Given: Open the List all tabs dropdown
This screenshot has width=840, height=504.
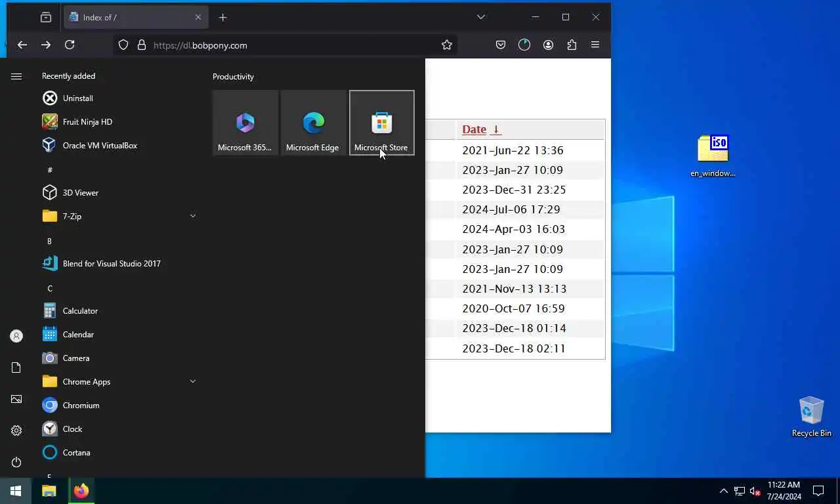Looking at the screenshot, I should click(x=481, y=17).
